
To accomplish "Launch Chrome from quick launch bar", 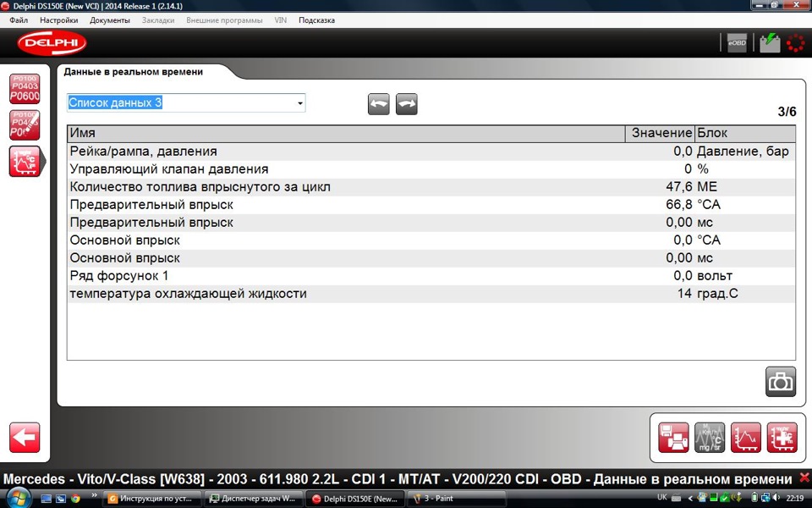I will pos(75,499).
